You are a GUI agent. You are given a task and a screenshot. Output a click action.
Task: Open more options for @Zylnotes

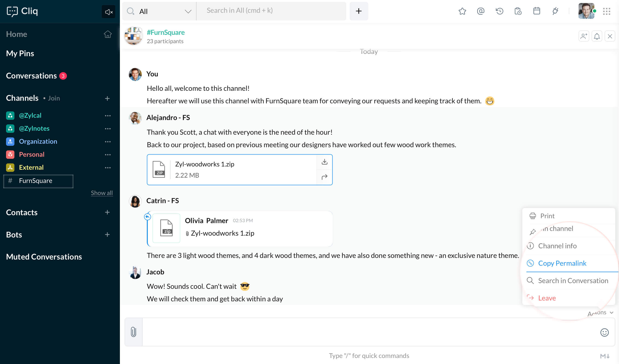coord(108,129)
